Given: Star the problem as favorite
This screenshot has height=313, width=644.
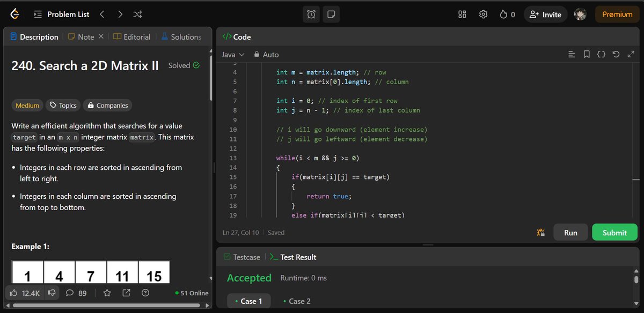Looking at the screenshot, I should pos(107,293).
